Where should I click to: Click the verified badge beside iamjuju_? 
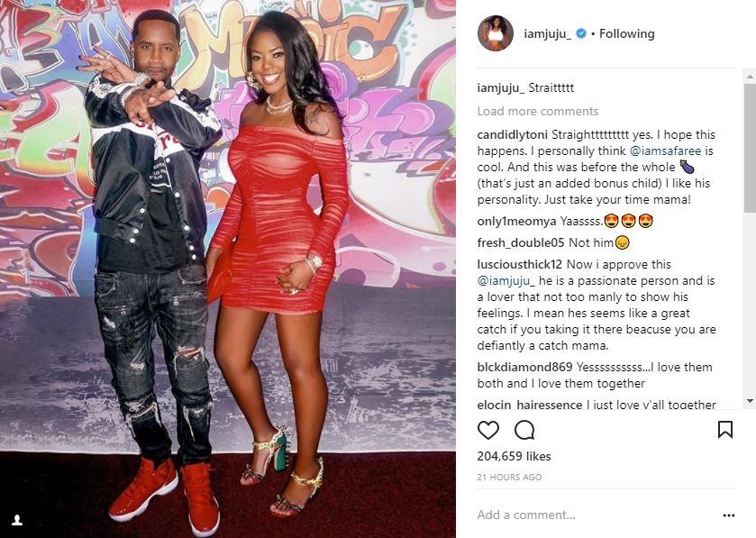tap(581, 33)
